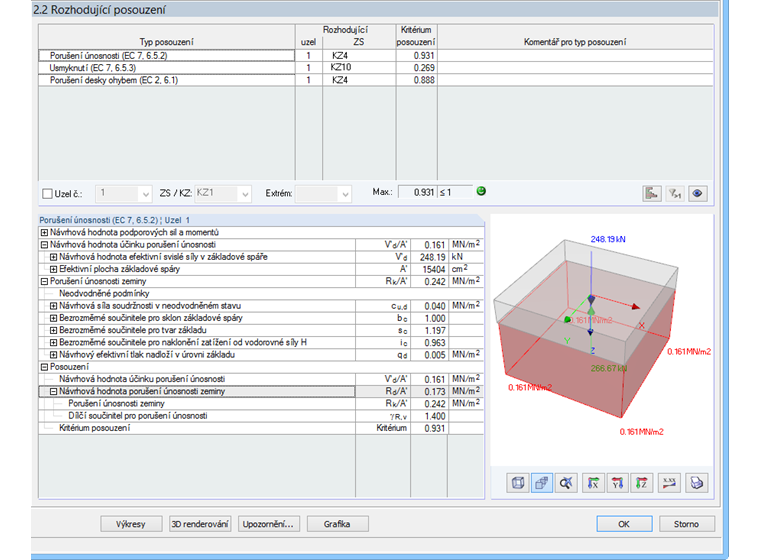Collapse 'Návrhová hodnota účinku porušení únosnosti' top row
The image size is (760, 560).
tap(45, 245)
